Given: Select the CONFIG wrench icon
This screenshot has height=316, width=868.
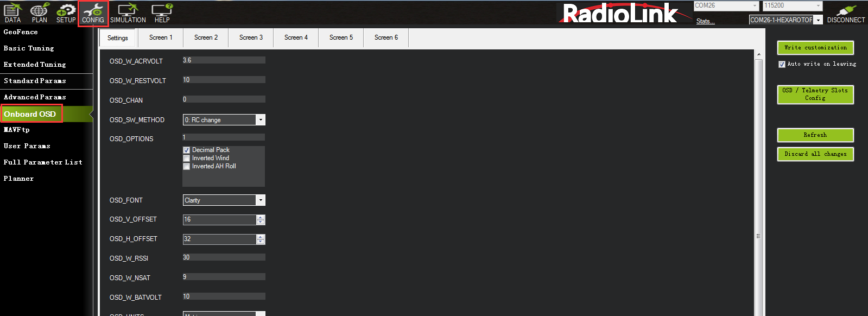Looking at the screenshot, I should [x=93, y=12].
